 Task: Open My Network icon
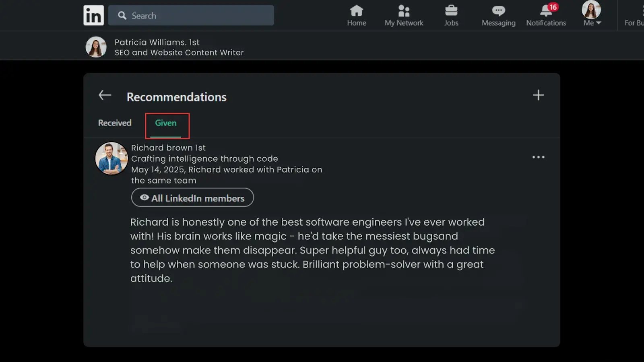click(x=404, y=11)
